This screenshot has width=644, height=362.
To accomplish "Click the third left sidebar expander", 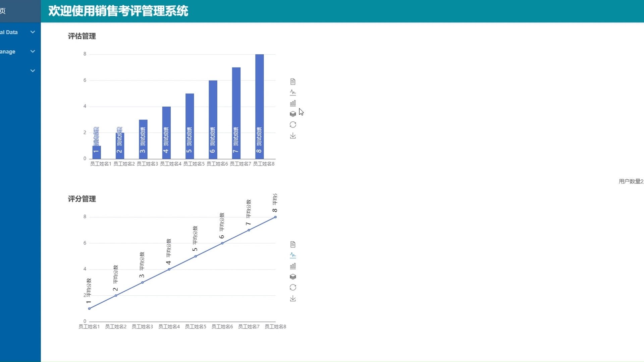I will (33, 70).
